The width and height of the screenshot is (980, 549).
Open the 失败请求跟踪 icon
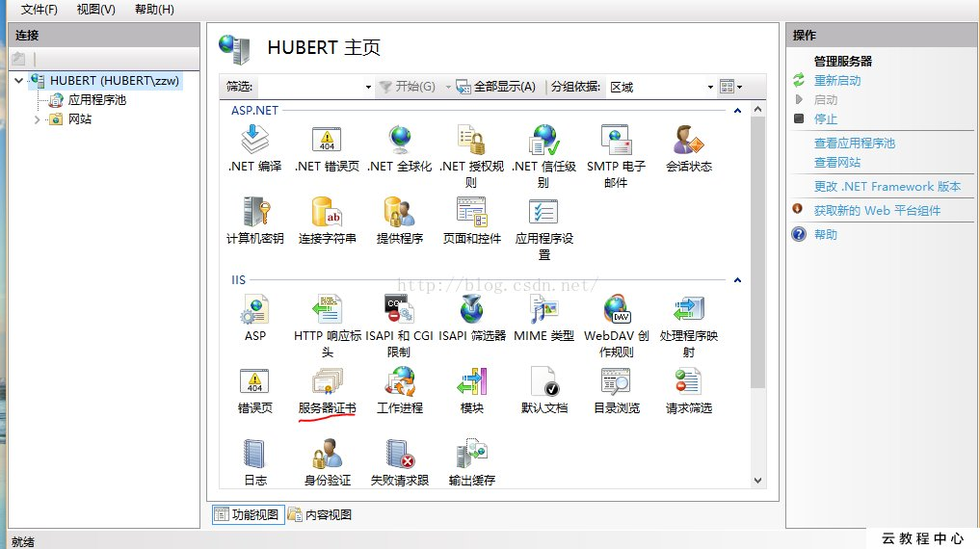399,454
